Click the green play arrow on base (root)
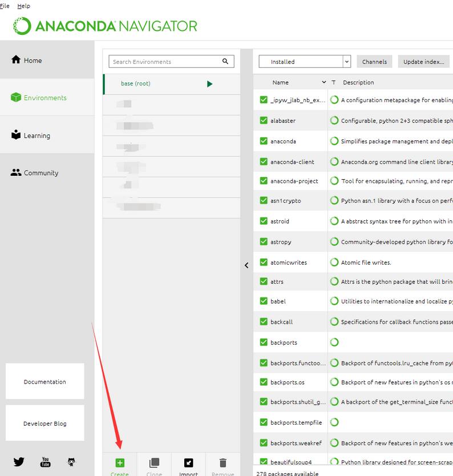This screenshot has height=476, width=453. pyautogui.click(x=209, y=84)
